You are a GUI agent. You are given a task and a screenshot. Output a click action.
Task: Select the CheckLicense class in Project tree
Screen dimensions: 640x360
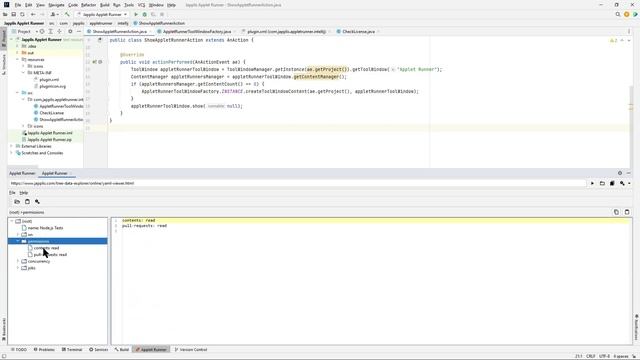click(51, 113)
